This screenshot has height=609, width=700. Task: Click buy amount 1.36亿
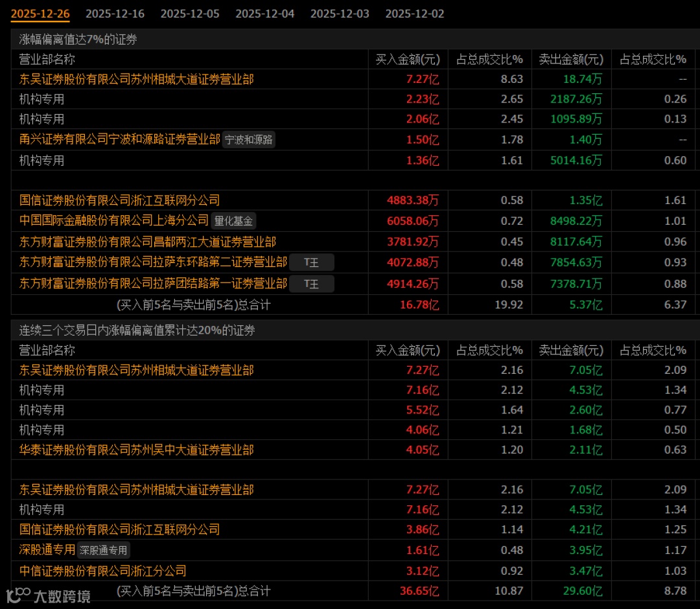pos(423,160)
